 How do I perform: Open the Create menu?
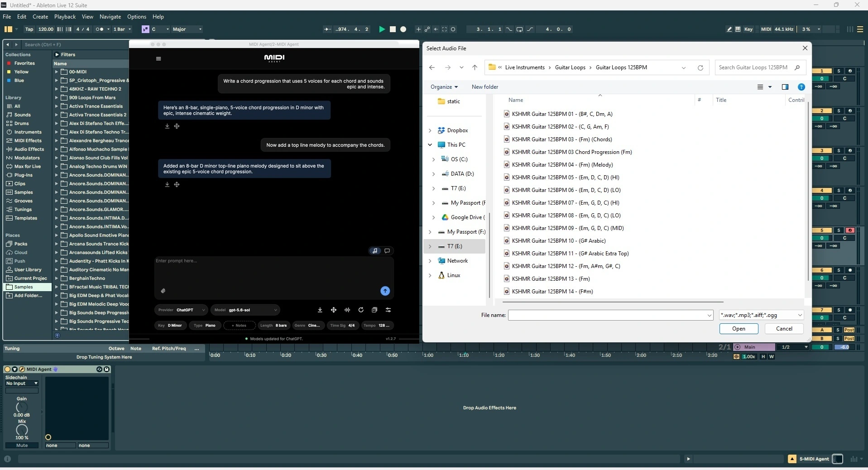40,17
